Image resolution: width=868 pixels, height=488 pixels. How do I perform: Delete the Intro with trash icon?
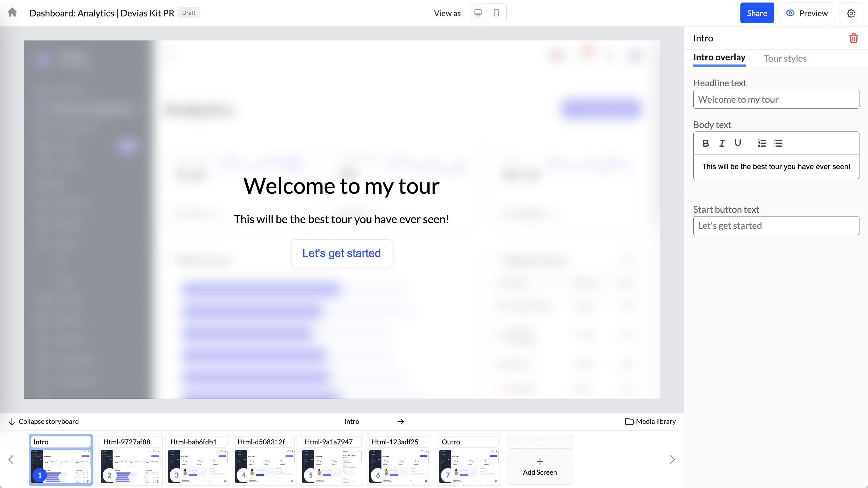point(853,38)
